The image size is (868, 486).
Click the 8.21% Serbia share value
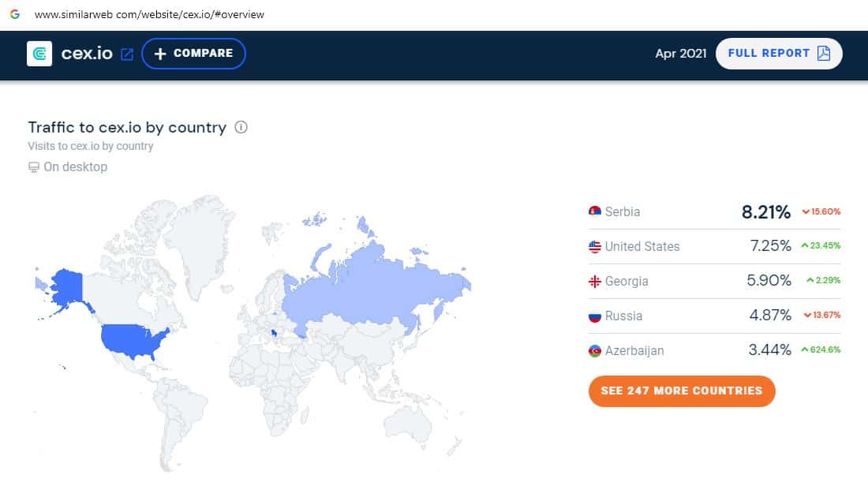coord(765,212)
